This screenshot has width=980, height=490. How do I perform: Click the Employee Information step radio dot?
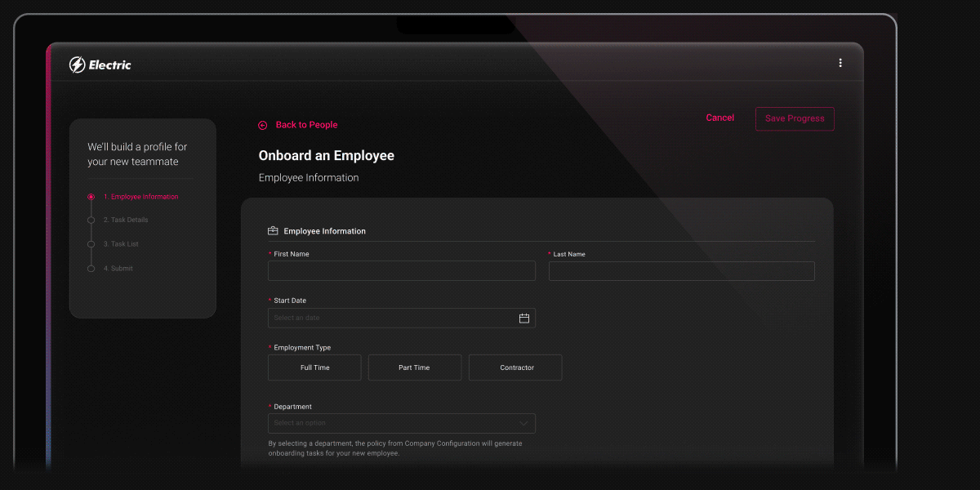point(91,197)
